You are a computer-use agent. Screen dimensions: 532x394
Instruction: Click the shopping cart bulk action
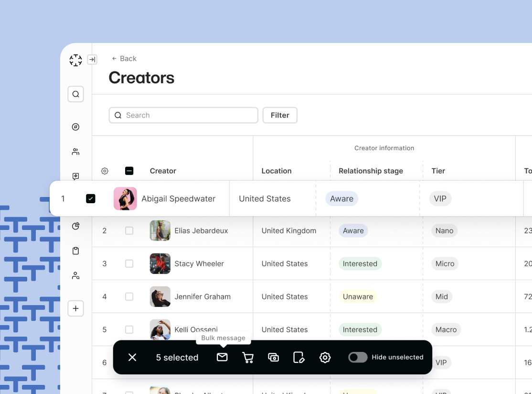(x=248, y=357)
